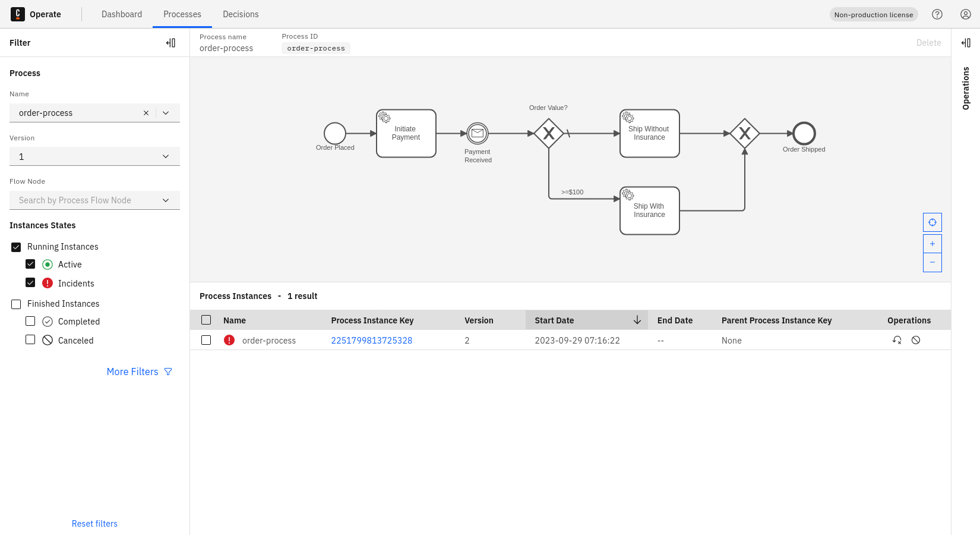Switch to the Dashboard tab

coord(122,14)
